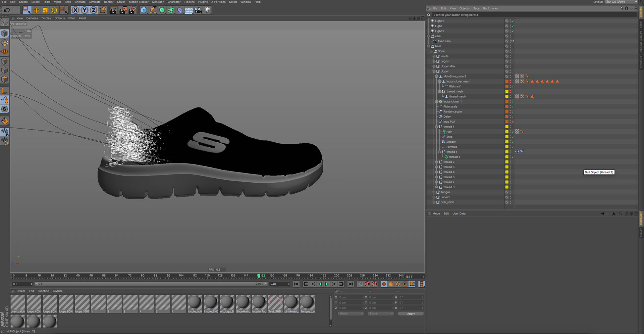Expand the Tongue group
The height and width of the screenshot is (334, 644).
click(x=434, y=192)
